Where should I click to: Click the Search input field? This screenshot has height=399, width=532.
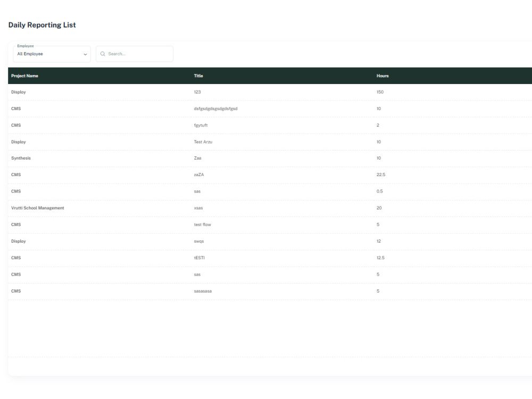[x=135, y=54]
